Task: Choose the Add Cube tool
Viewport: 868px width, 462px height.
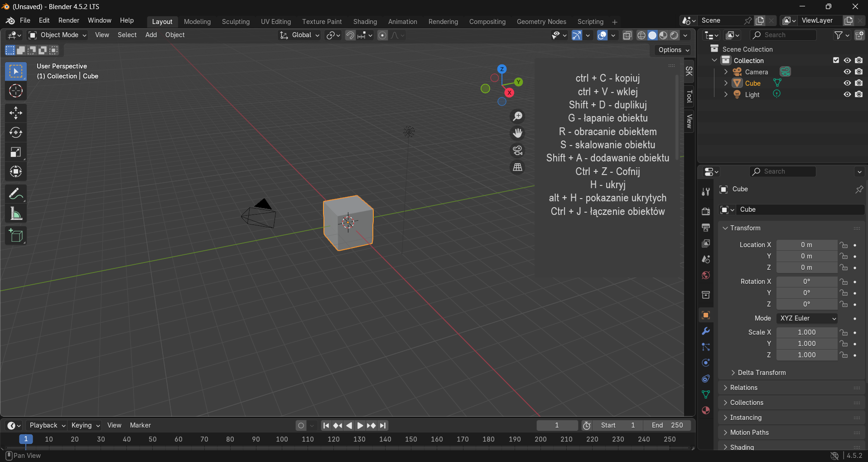Action: (16, 236)
